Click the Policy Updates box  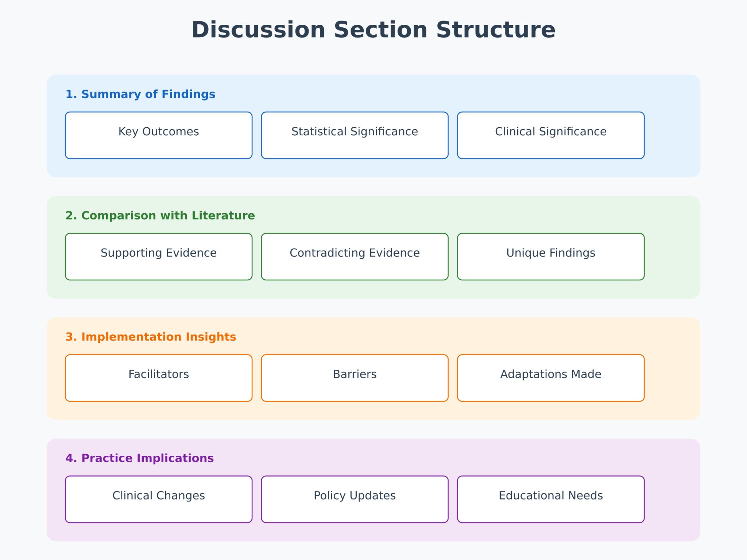point(355,499)
